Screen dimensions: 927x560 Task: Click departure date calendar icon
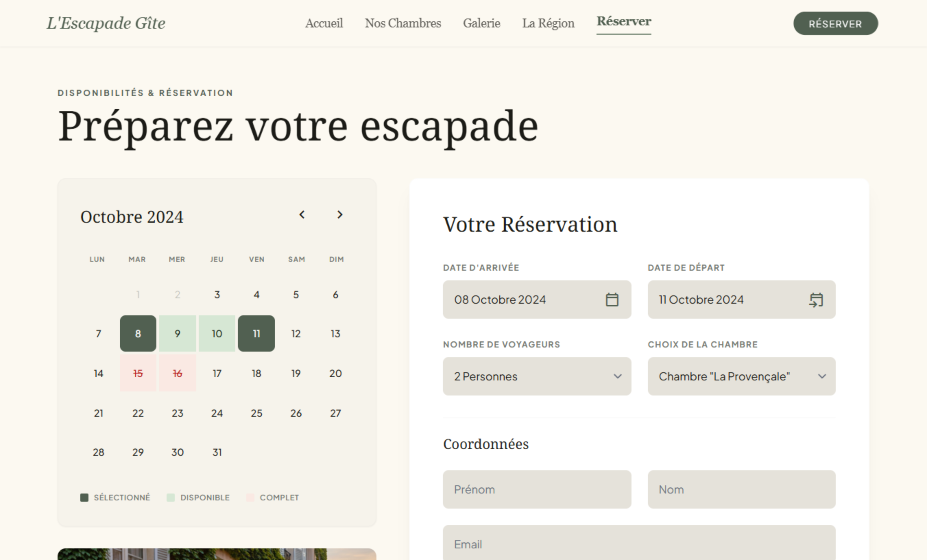click(x=816, y=300)
